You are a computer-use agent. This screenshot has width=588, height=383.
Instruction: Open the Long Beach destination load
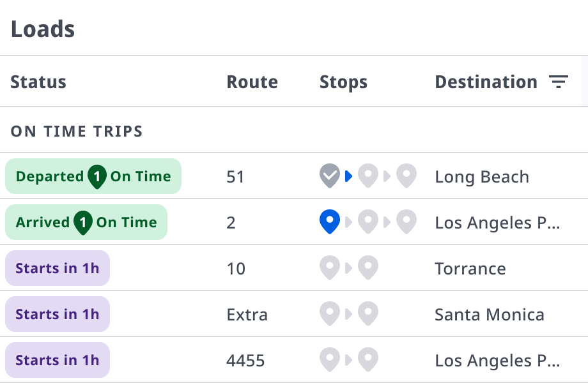pos(482,177)
